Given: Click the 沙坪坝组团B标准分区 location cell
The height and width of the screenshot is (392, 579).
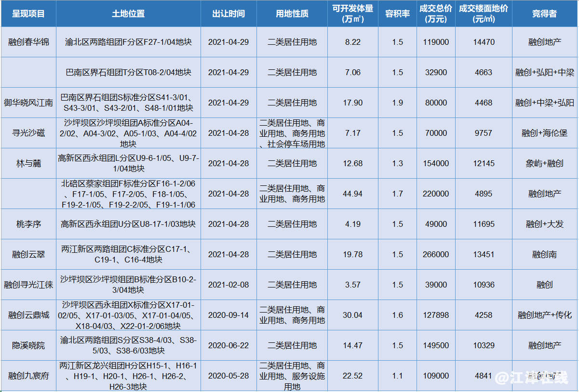Looking at the screenshot, I should (x=128, y=285).
